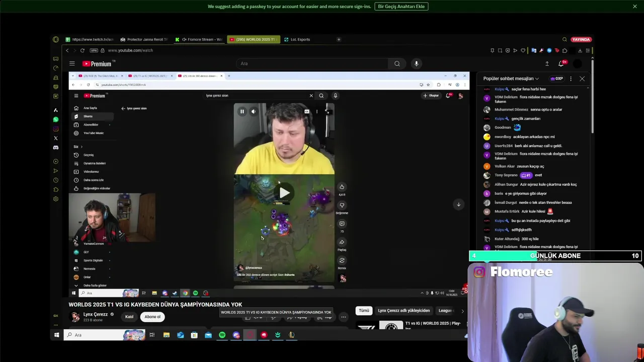Screen dimensions: 644x362
Task: Click the Opera tab search magnifier icon
Action: point(565,39)
